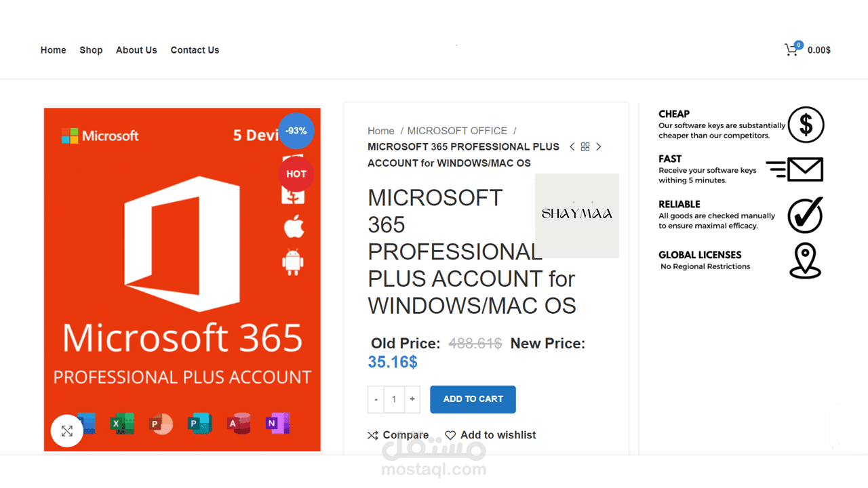
Task: Click the Microsoft 365 product image
Action: point(182,279)
